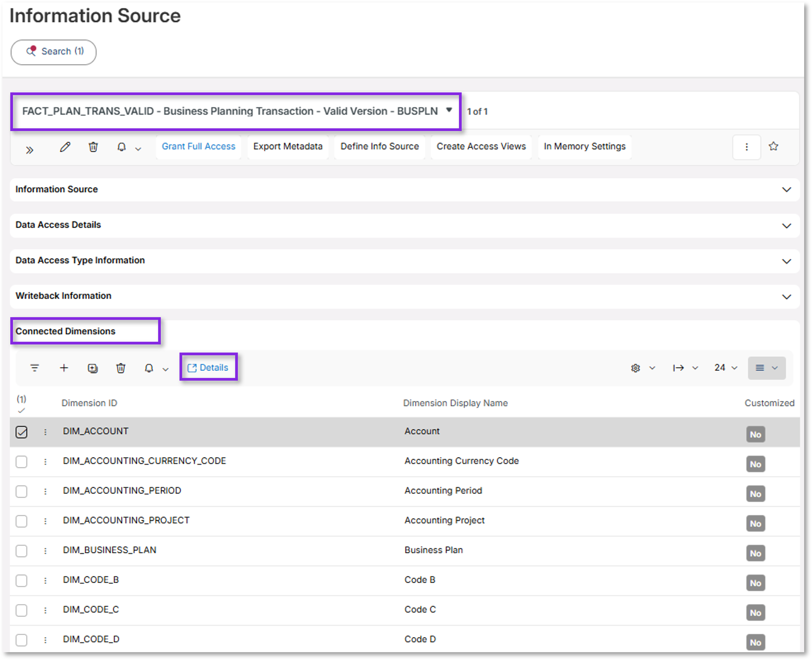Open dropdown arrow next to header bell icon
Viewport: 812px width, 660px height.
tap(138, 149)
